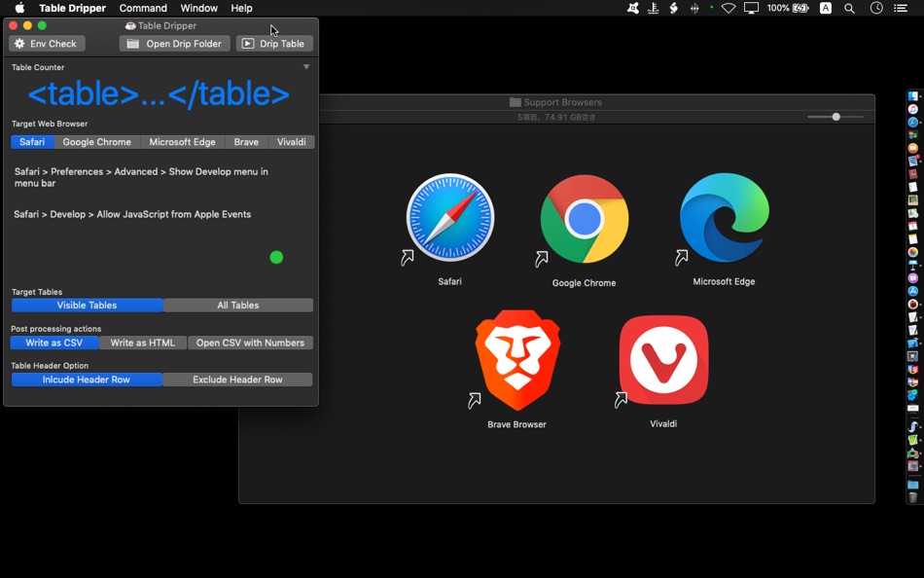Open the Books app from the Dock
The height and width of the screenshot is (578, 924).
click(x=912, y=148)
